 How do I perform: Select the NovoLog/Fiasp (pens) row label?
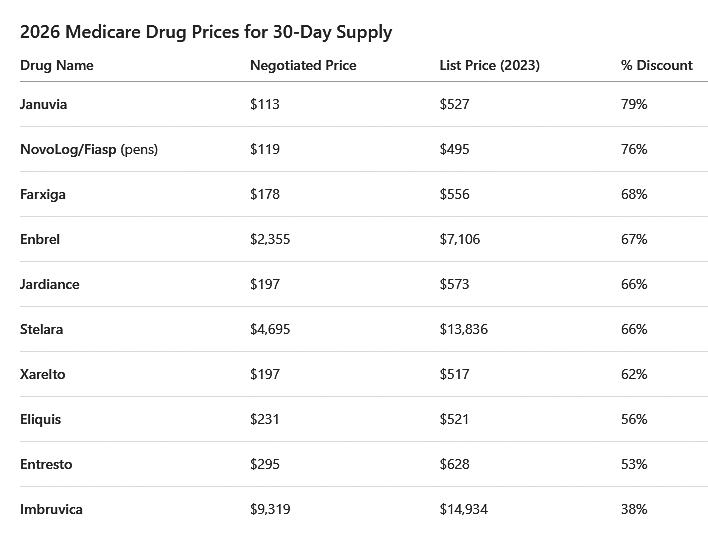[89, 149]
